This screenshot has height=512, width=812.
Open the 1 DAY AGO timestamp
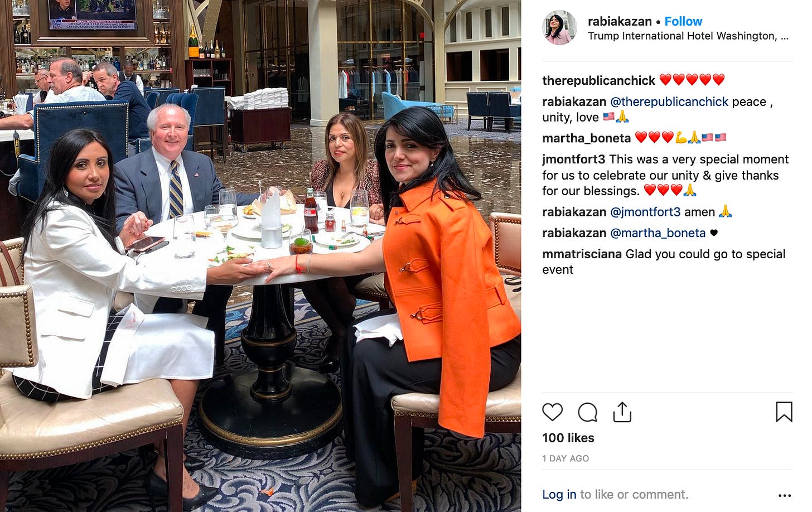pos(565,458)
